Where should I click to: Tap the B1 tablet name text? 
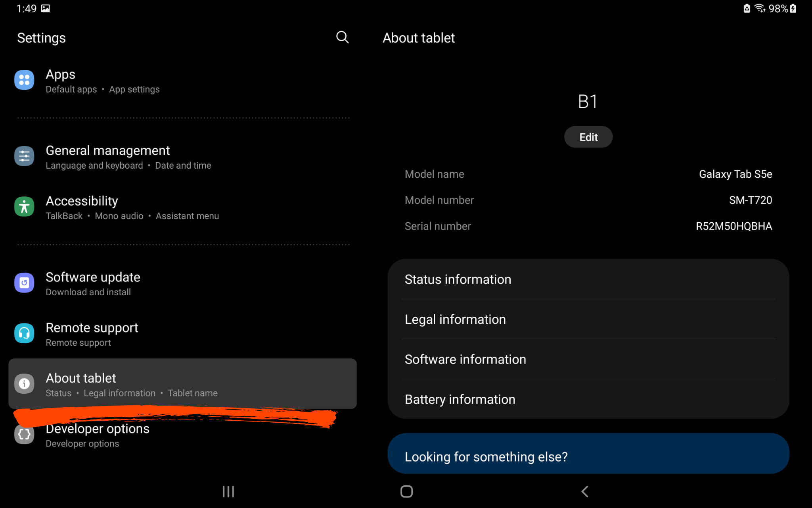[588, 102]
